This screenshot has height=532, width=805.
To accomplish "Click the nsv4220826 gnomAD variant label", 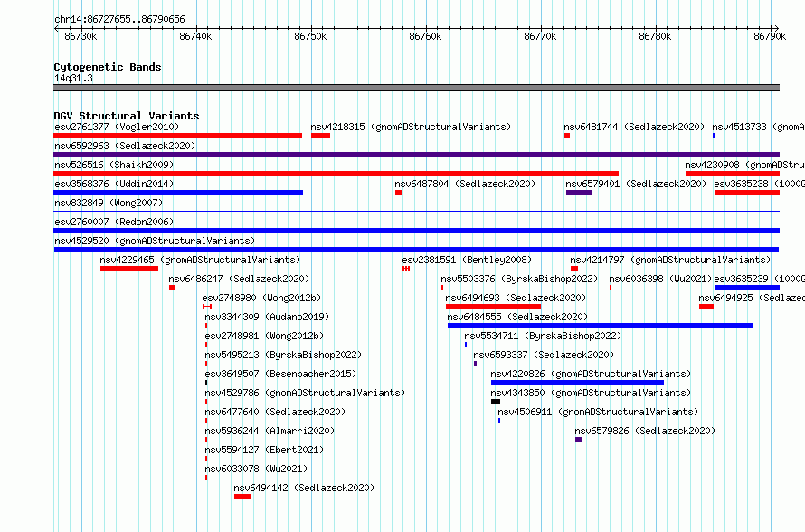I will 591,374.
